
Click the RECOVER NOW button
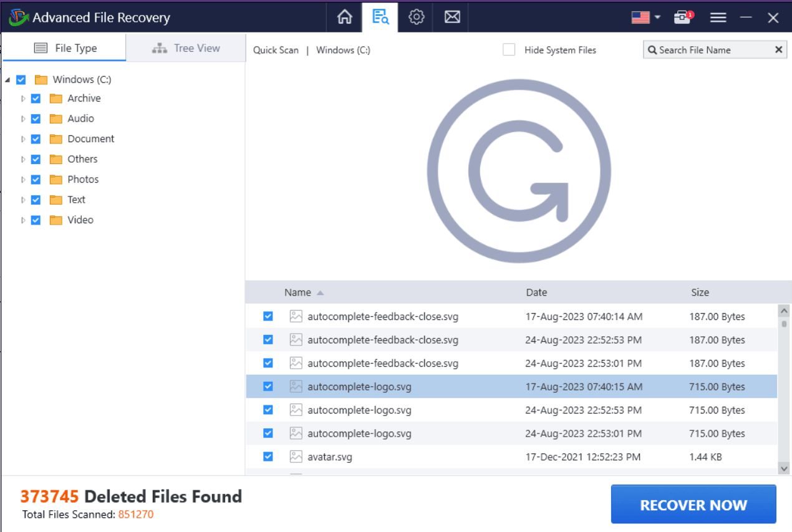pos(693,504)
